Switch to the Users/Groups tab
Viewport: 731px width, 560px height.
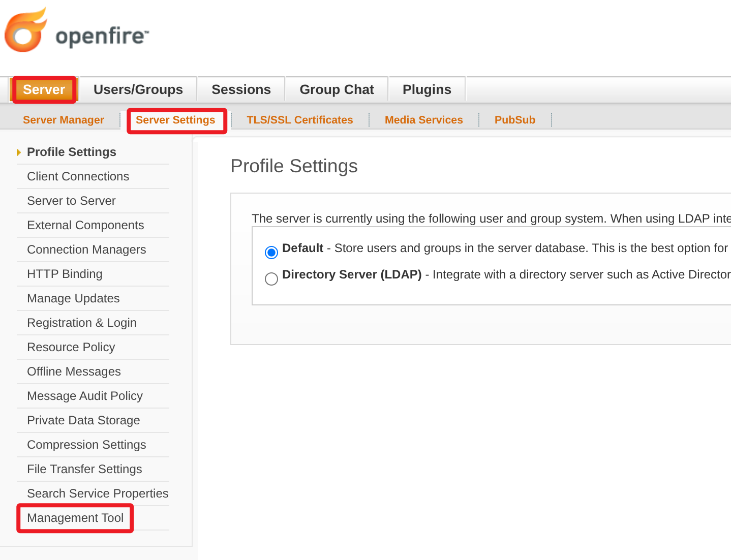[x=138, y=90]
